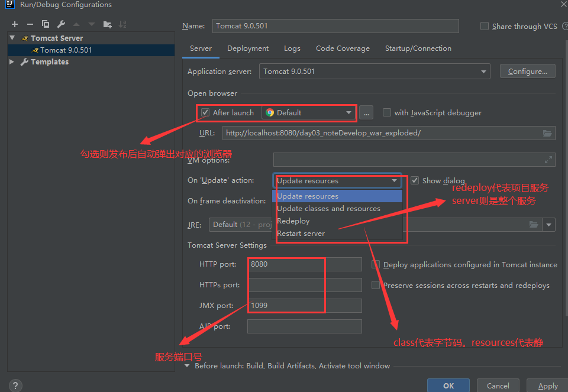Screen dimensions: 568x392
Task: Switch to the Startup/Connection tab
Action: (x=418, y=48)
